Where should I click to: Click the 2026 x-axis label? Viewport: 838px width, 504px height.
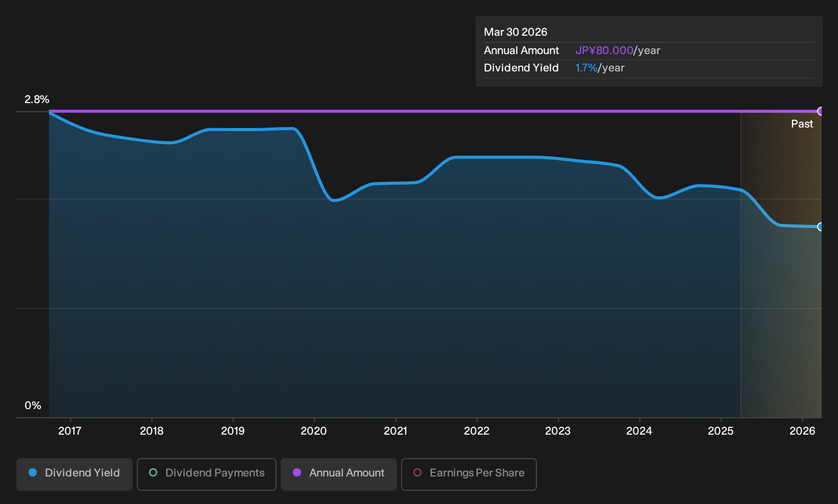(802, 431)
